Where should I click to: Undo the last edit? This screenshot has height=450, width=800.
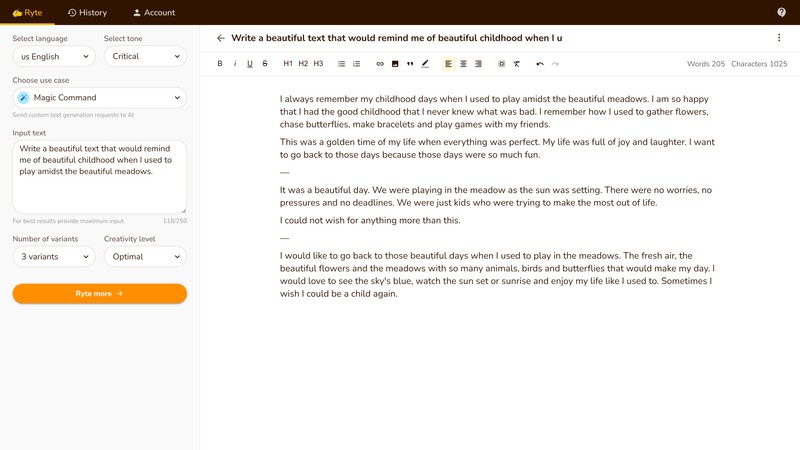540,64
